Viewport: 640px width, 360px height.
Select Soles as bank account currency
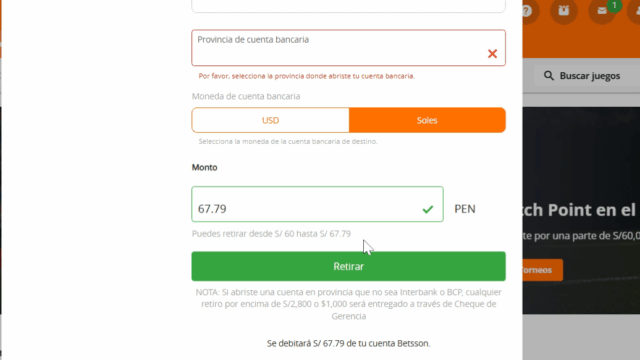(427, 120)
